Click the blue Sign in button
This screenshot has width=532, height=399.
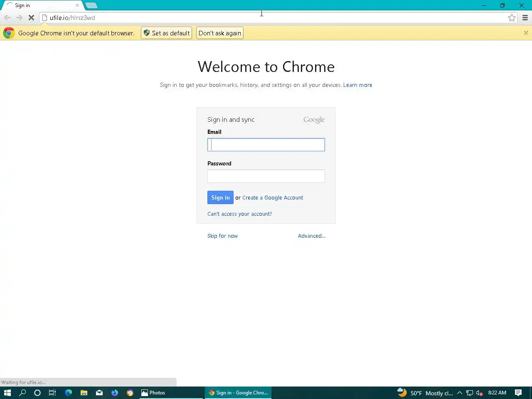pyautogui.click(x=220, y=197)
